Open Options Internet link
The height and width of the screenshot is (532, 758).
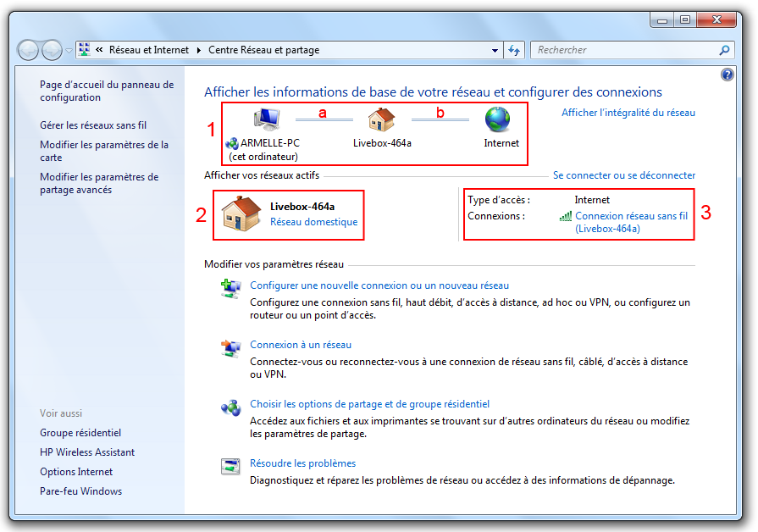tap(76, 472)
